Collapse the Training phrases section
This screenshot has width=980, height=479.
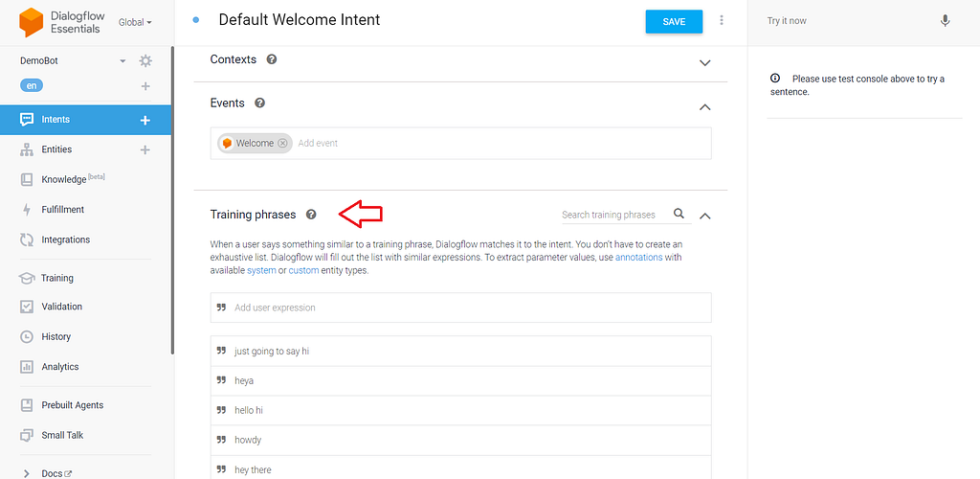click(x=705, y=216)
